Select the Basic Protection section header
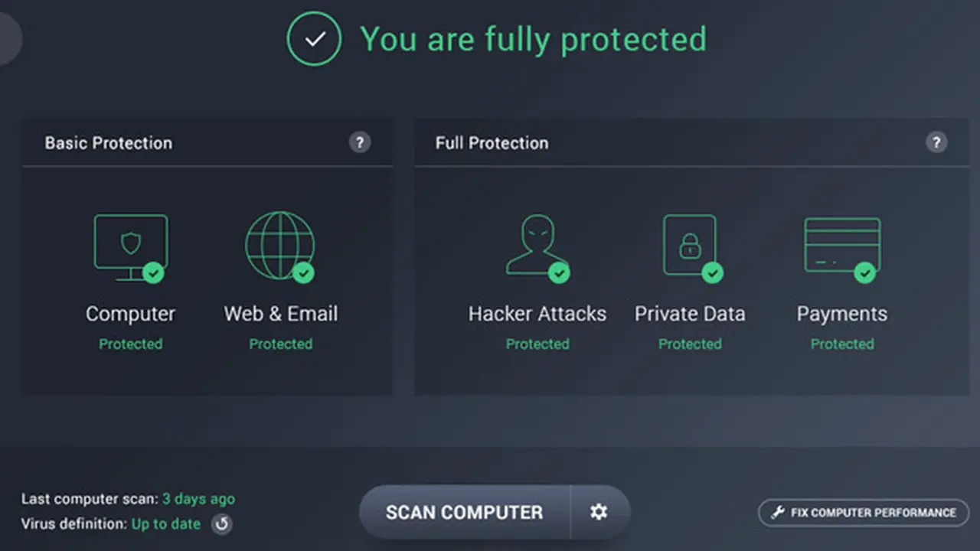Image resolution: width=980 pixels, height=551 pixels. pyautogui.click(x=108, y=142)
